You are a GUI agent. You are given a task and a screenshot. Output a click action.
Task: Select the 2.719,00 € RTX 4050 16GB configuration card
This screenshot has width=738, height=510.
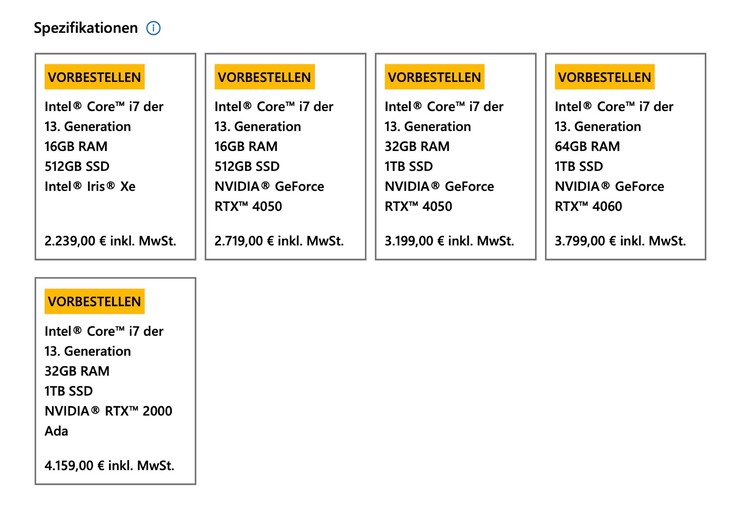pyautogui.click(x=285, y=156)
